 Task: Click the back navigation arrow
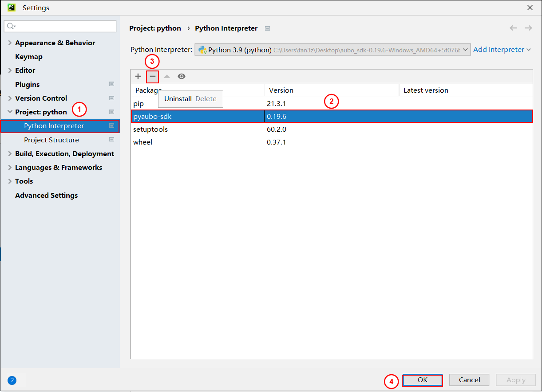point(513,28)
